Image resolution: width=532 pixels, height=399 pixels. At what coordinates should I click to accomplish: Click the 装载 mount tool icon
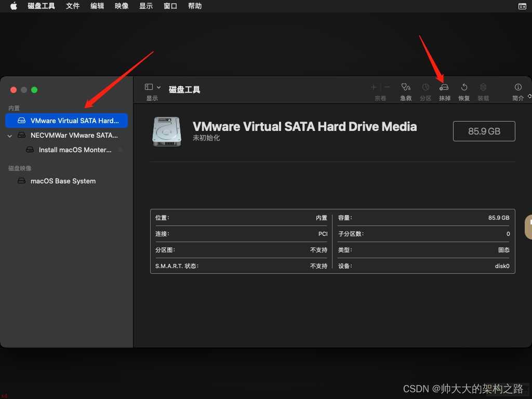click(x=483, y=87)
